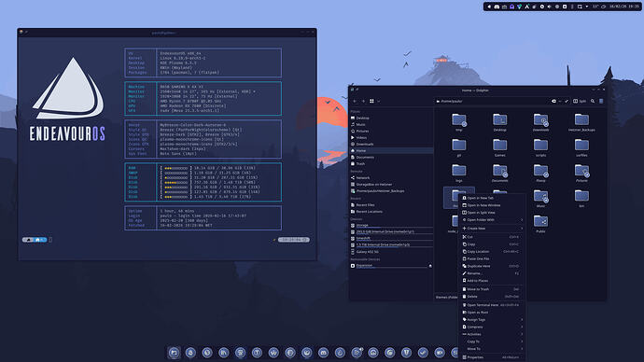Choose Open Terminal Here
Image resolution: width=644 pixels, height=362 pixels.
pos(492,305)
